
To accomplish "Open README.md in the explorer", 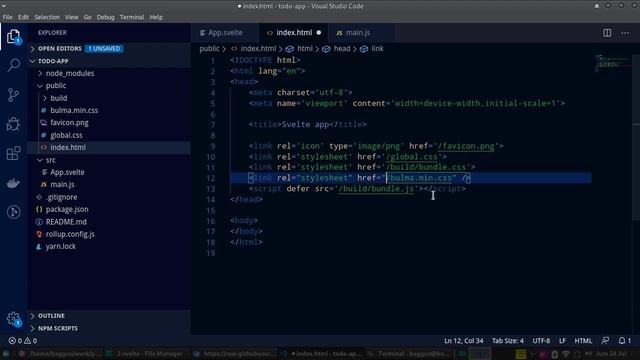I will tap(109, 222).
